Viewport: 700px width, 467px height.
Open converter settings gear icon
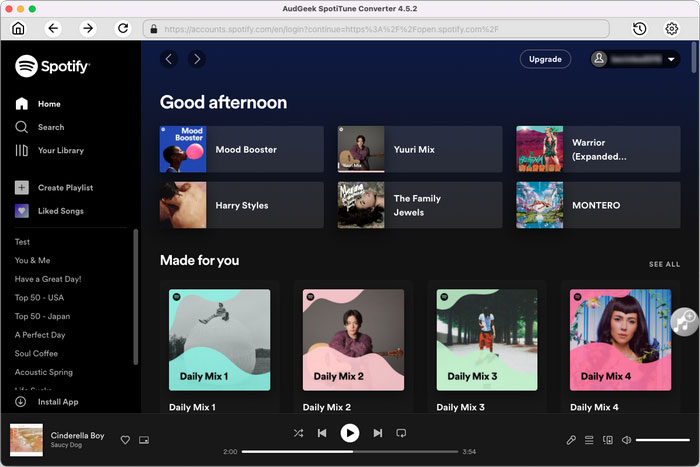click(671, 29)
